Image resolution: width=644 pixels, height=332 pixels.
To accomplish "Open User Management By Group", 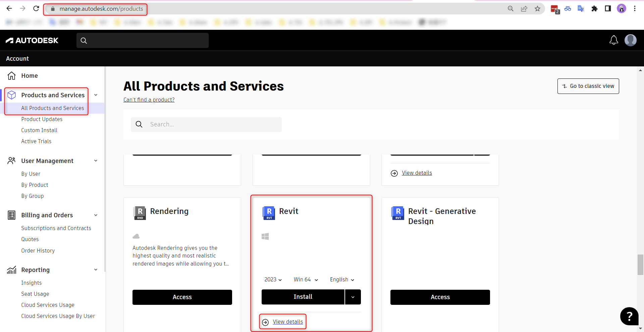I will (x=33, y=196).
